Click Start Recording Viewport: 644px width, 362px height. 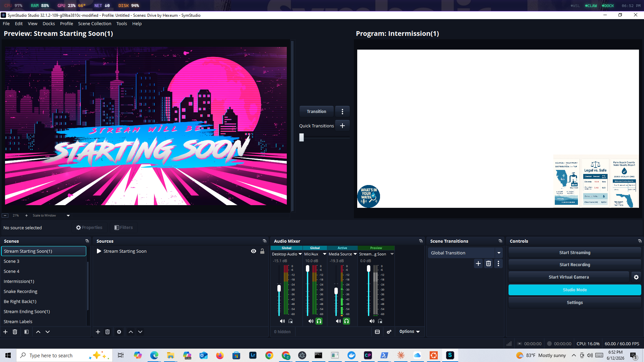(x=575, y=265)
